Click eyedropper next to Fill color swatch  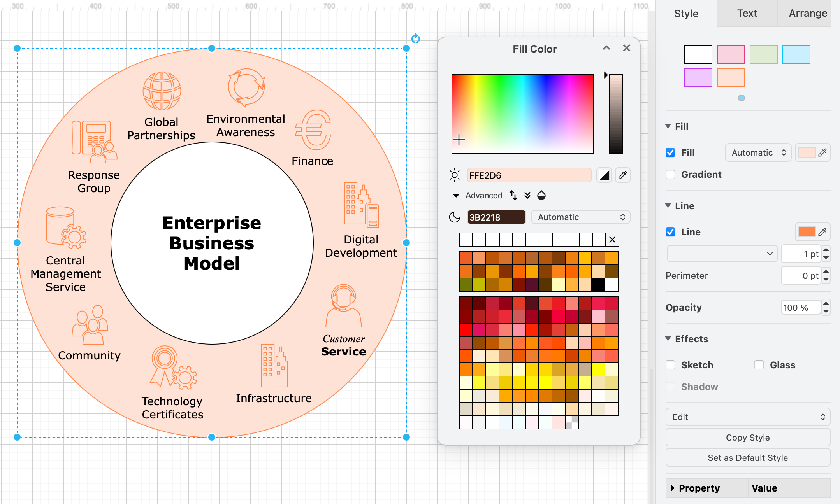click(822, 152)
